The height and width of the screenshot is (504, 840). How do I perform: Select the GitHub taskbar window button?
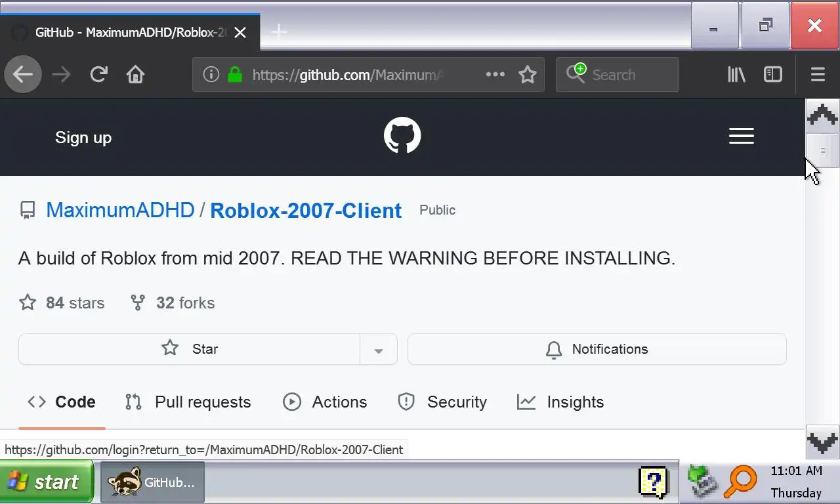pyautogui.click(x=152, y=482)
